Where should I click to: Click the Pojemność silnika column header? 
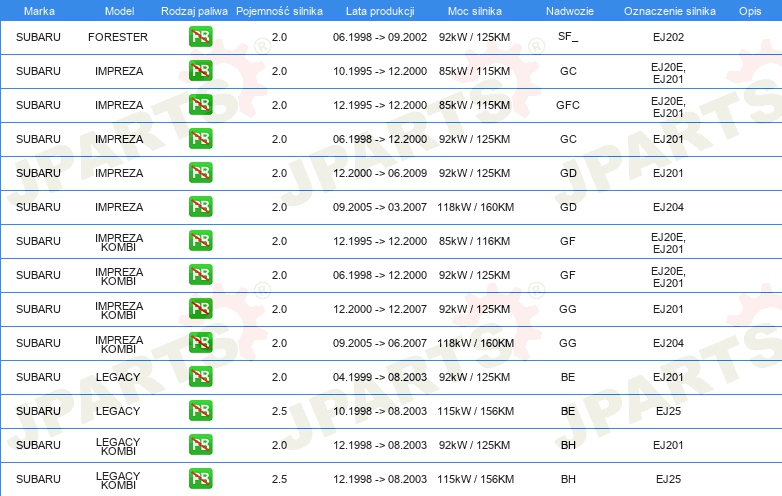click(279, 11)
